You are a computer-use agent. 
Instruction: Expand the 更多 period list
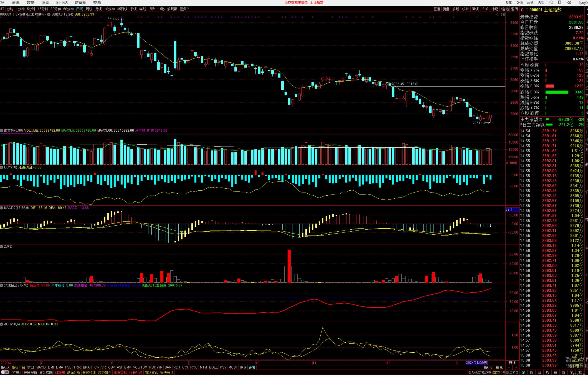click(x=184, y=9)
